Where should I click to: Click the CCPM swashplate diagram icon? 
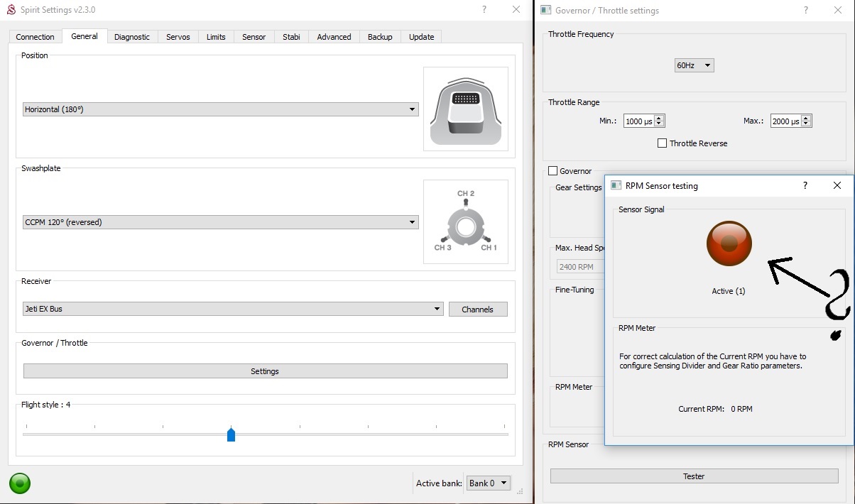tap(465, 221)
